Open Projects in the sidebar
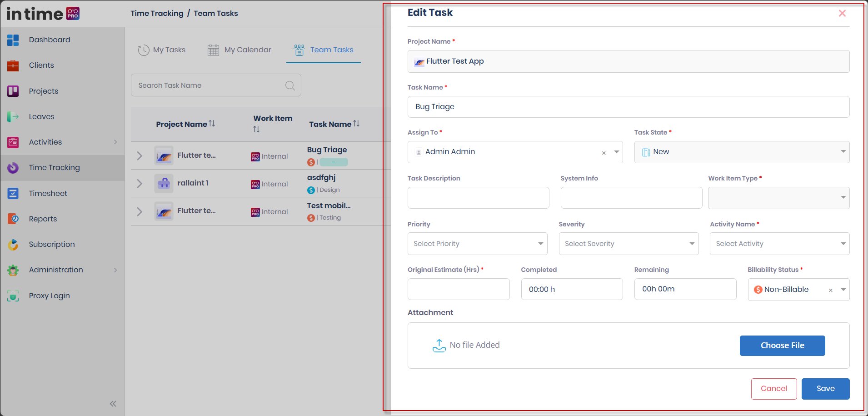 coord(43,91)
